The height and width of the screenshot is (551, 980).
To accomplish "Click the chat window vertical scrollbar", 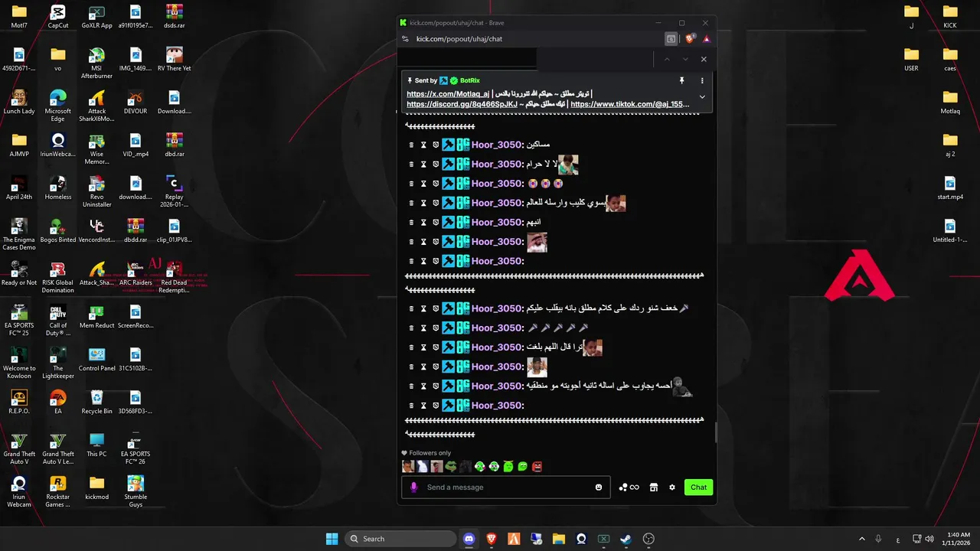I will click(x=716, y=432).
